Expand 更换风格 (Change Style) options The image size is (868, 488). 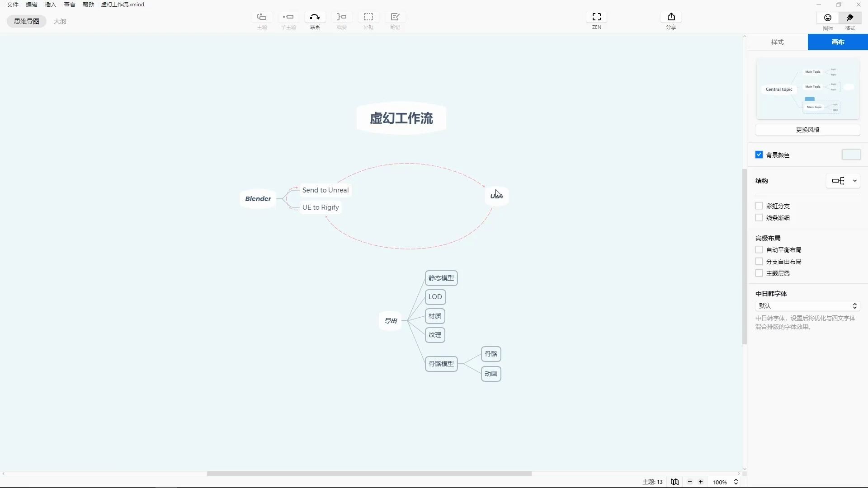pyautogui.click(x=808, y=129)
